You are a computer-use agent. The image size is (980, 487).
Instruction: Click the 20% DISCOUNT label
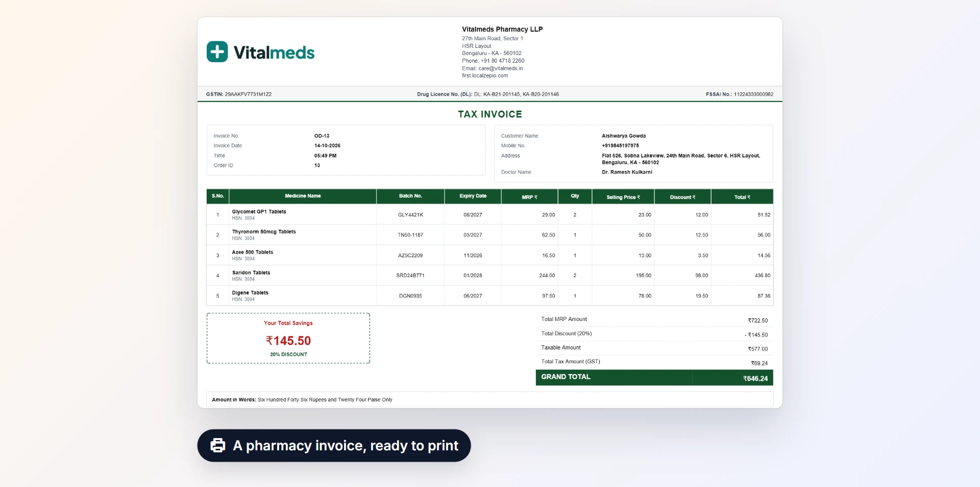point(288,354)
